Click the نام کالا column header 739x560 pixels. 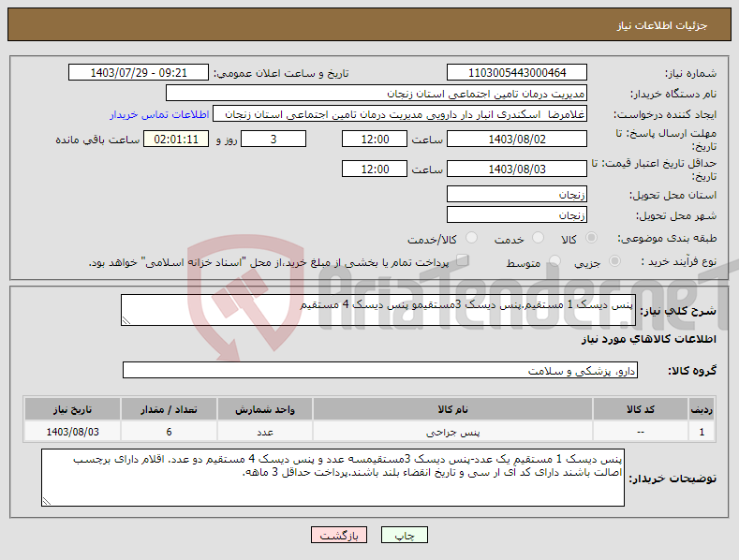click(x=452, y=409)
